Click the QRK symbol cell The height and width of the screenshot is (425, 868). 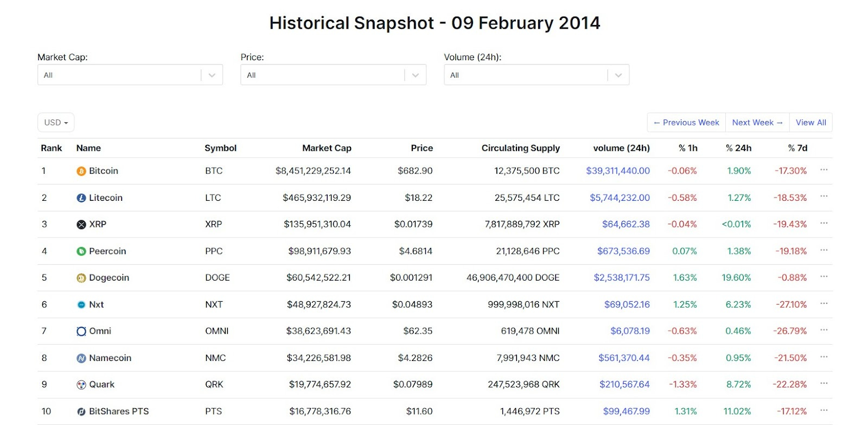click(214, 385)
